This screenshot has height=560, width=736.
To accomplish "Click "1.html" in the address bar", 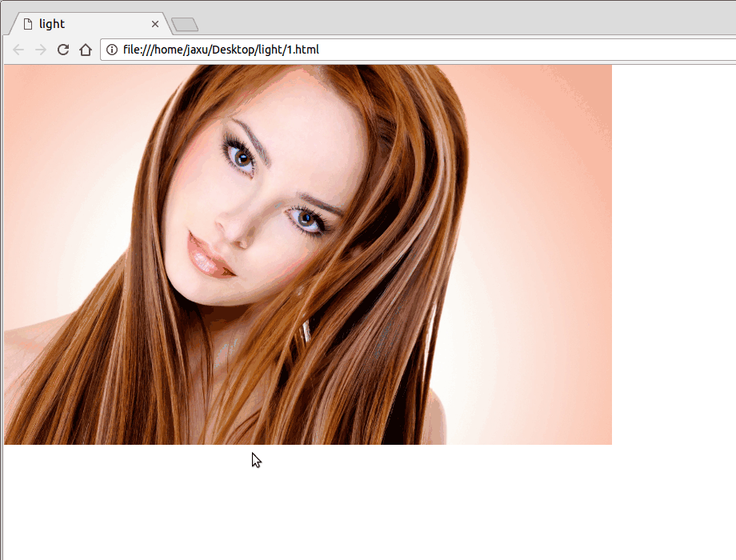I will (302, 50).
